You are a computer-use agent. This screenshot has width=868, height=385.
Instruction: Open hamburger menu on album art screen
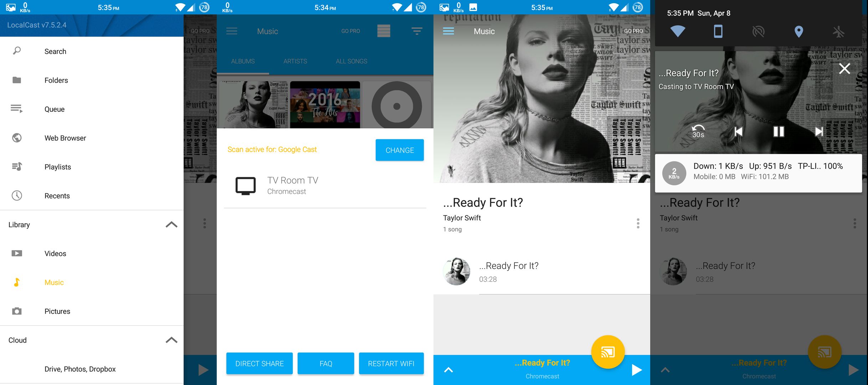[448, 31]
